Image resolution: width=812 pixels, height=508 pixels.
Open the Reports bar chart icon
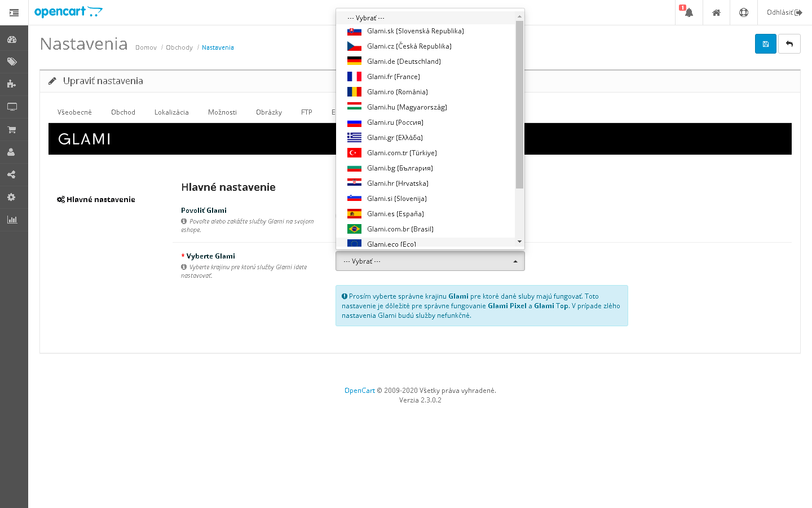[x=12, y=220]
